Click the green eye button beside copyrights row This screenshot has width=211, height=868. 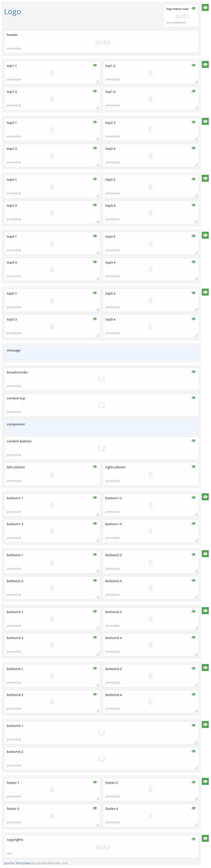click(205, 838)
